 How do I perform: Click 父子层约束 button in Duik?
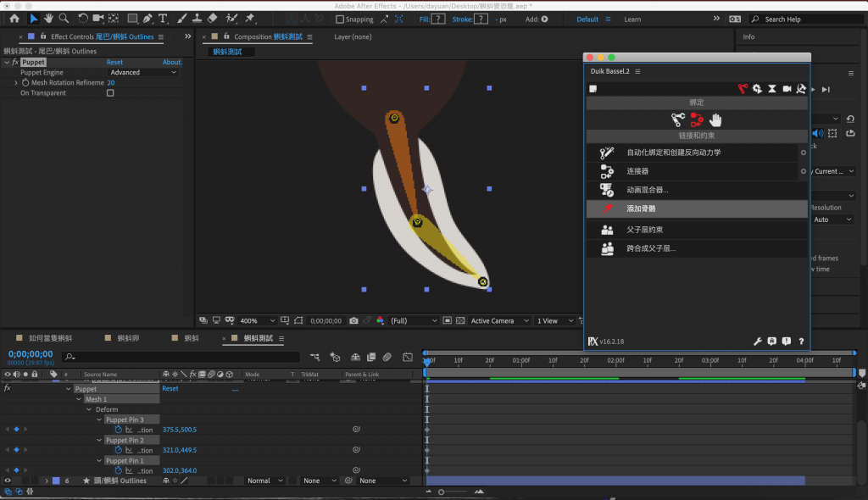coord(697,229)
